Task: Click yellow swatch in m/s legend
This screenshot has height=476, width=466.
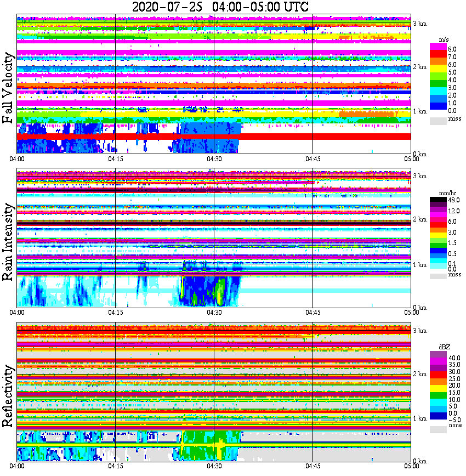Action: pyautogui.click(x=438, y=69)
